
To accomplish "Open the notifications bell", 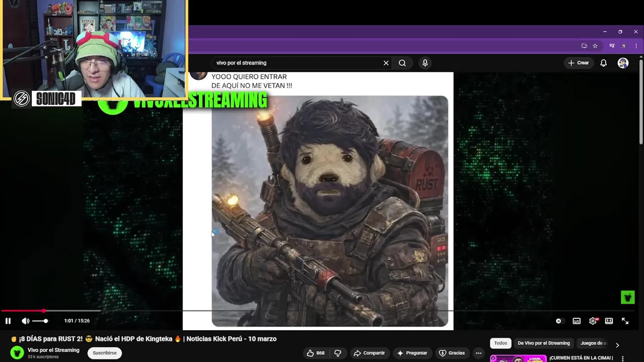I will point(603,63).
